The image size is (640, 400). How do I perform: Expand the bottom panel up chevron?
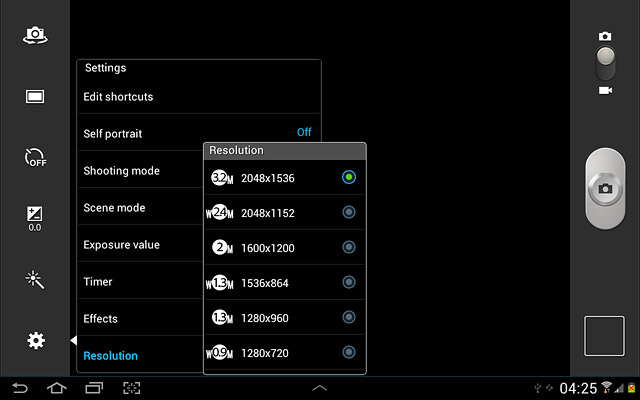(320, 388)
